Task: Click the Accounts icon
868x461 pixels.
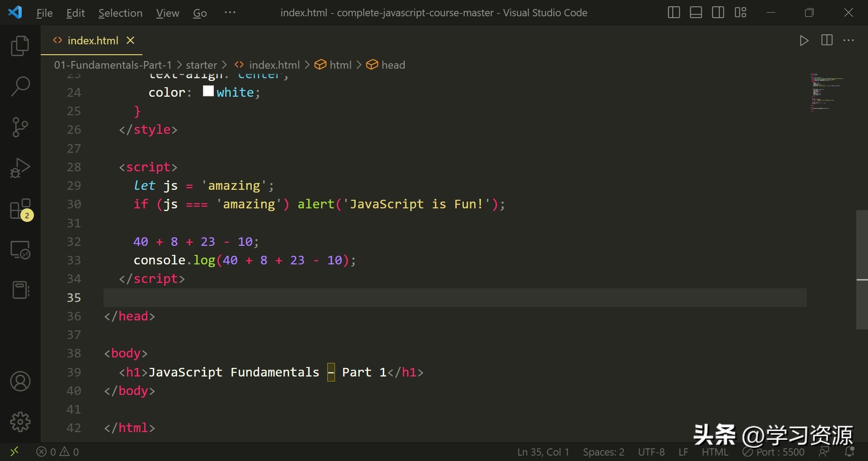Action: 20,381
